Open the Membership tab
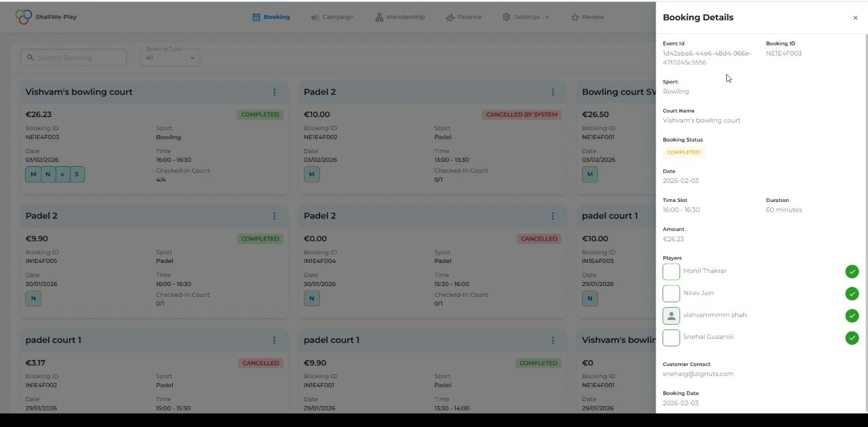Screen dimensions: 868x427 tap(400, 17)
